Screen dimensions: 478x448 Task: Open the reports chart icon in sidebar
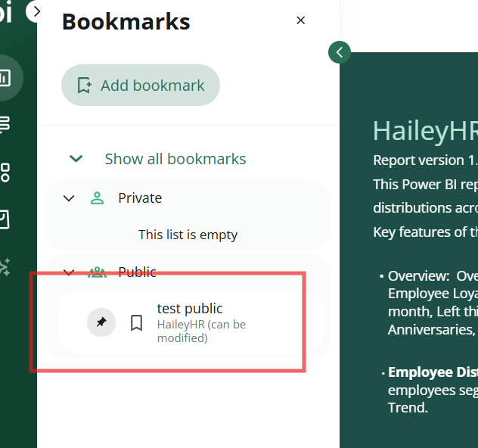pos(5,78)
